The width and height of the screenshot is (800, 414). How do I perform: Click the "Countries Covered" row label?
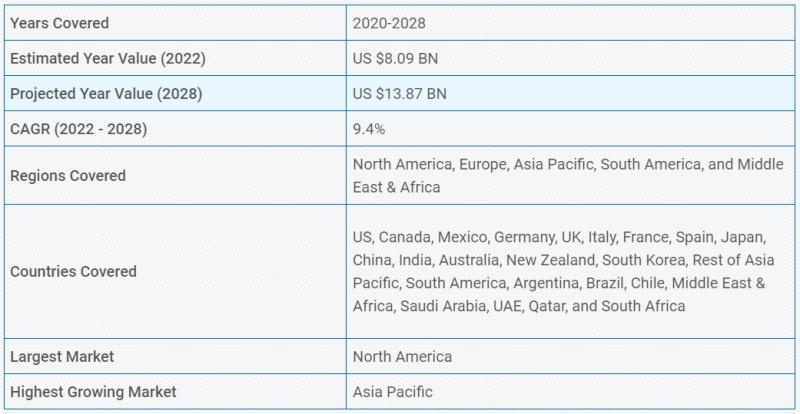(x=73, y=271)
